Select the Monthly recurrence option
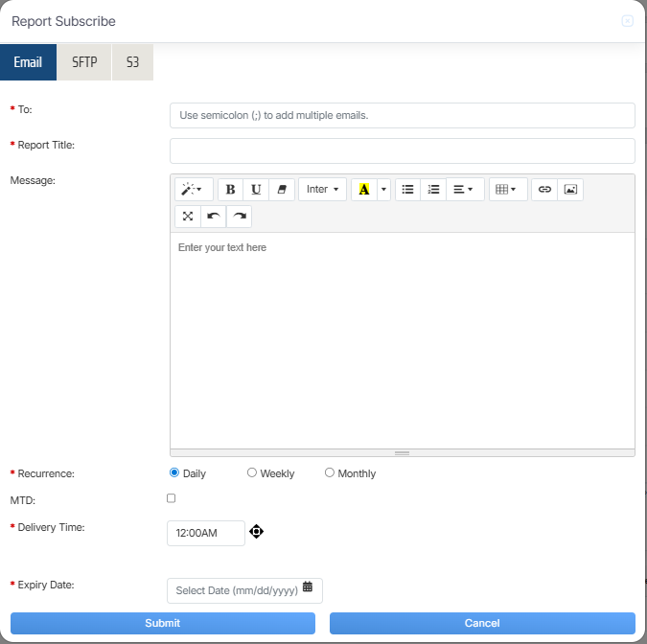This screenshot has height=644, width=647. point(330,472)
